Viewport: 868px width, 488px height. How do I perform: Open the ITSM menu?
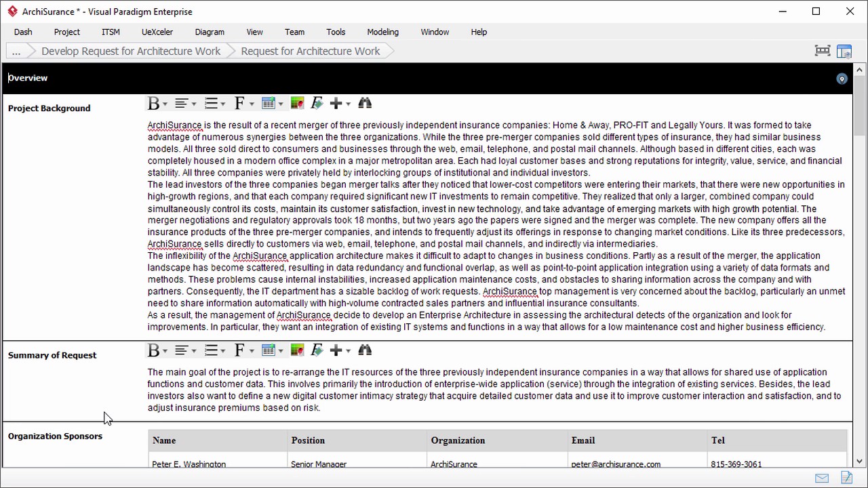click(x=111, y=32)
